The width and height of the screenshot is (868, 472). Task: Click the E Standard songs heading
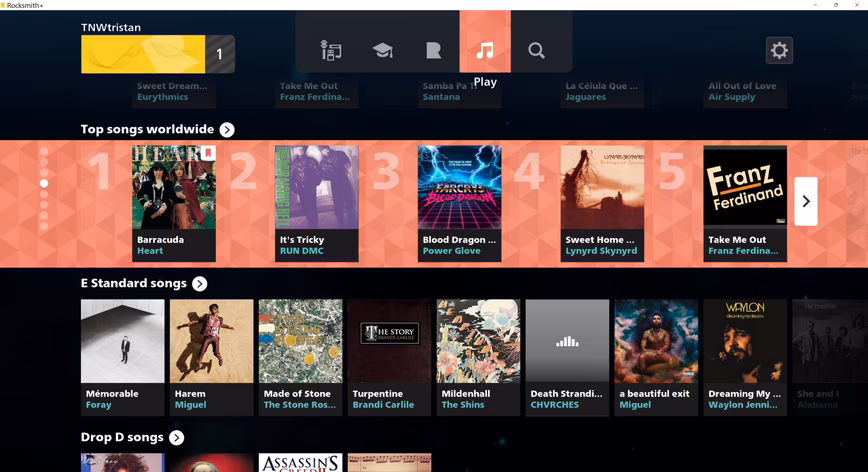[x=133, y=283]
